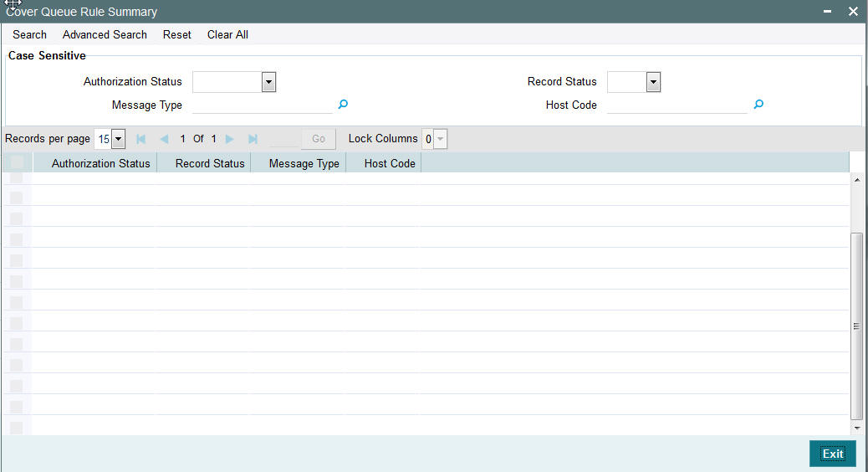Go to the last page of records
The image size is (868, 472).
[x=253, y=139]
